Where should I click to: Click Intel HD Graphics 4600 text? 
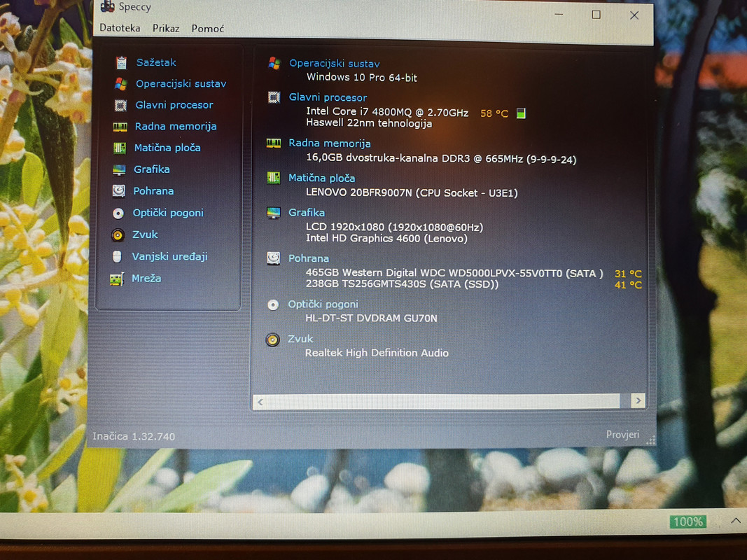click(386, 238)
